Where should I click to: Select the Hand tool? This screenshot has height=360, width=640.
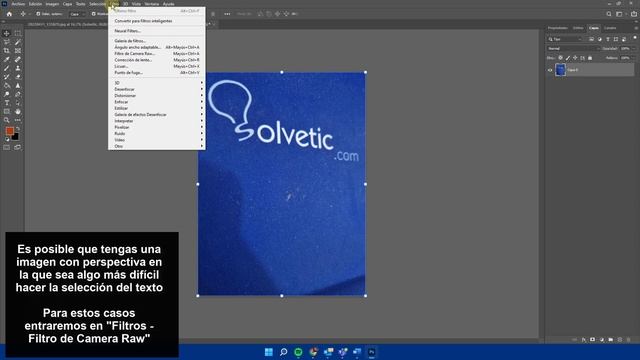pyautogui.click(x=18, y=111)
